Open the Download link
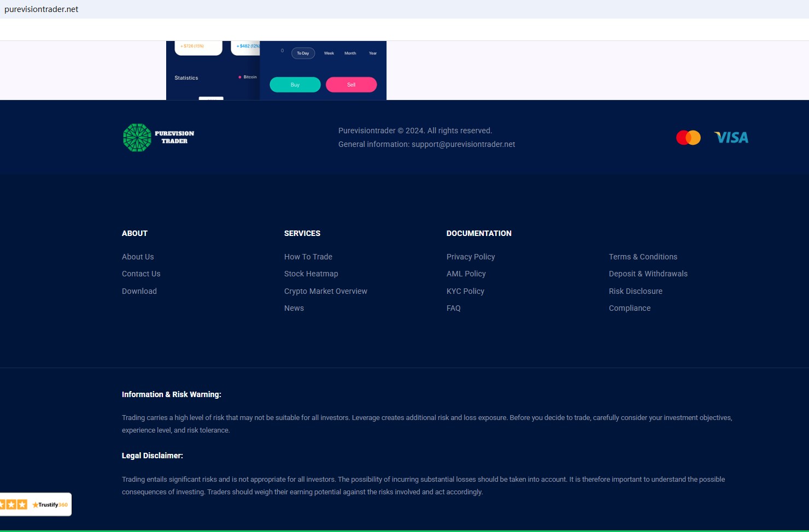809x532 pixels. (x=139, y=291)
